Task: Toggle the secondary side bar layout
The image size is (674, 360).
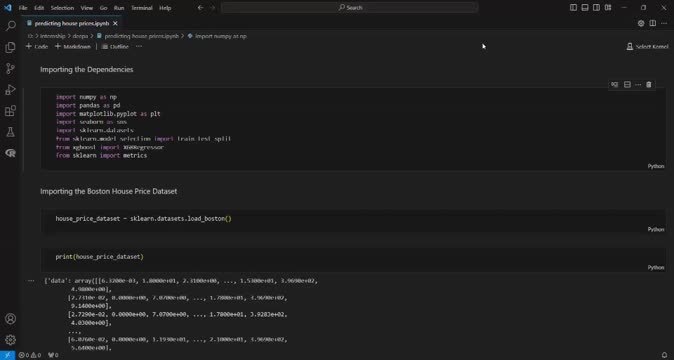Action: 596,8
